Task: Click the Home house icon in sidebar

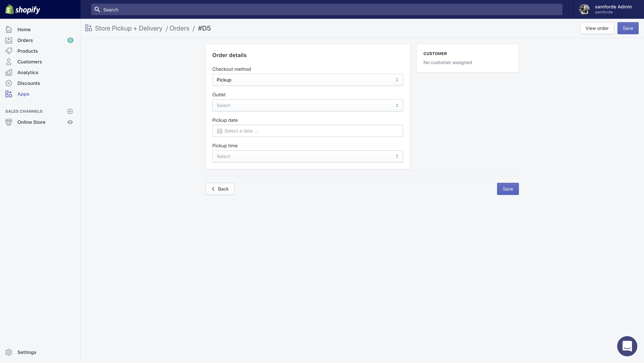Action: click(9, 30)
